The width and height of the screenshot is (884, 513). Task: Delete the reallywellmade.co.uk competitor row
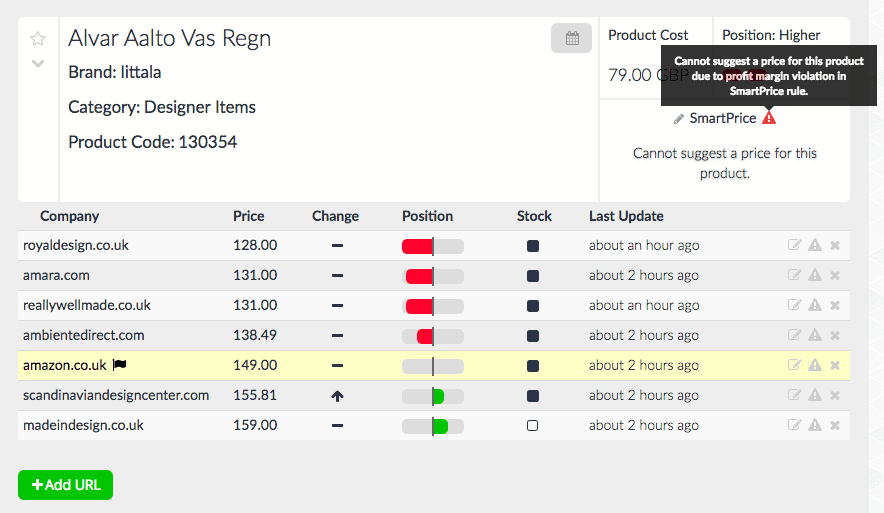[835, 305]
